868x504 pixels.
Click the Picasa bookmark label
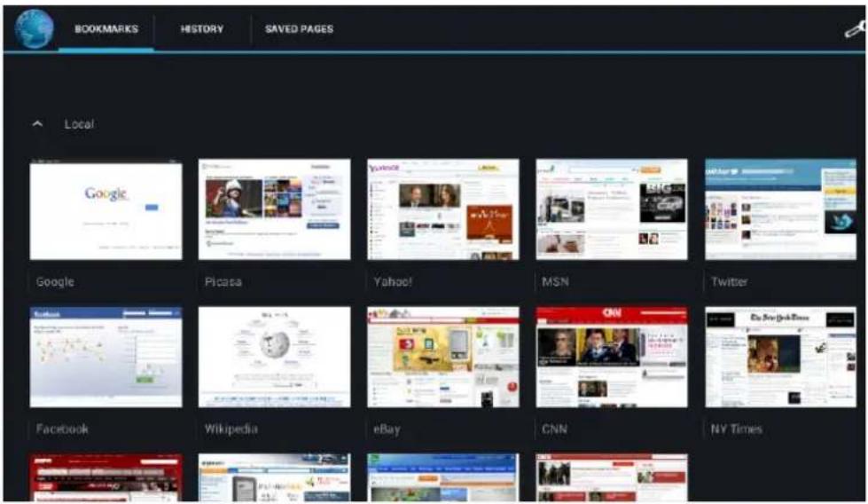click(223, 282)
